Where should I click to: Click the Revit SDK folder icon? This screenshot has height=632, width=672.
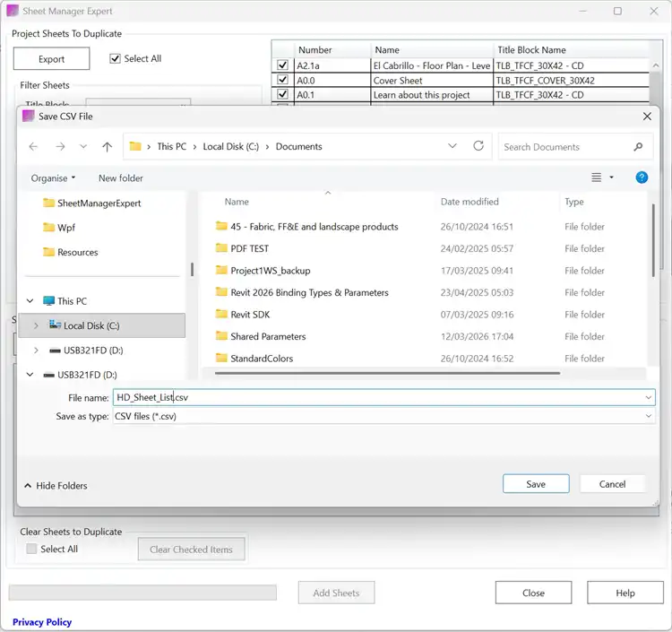(x=222, y=315)
